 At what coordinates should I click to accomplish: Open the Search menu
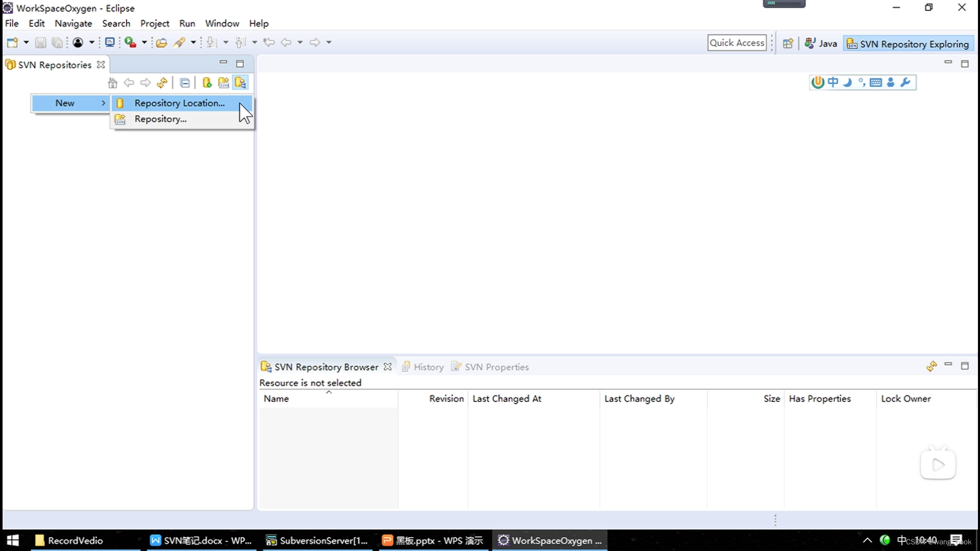pyautogui.click(x=116, y=23)
